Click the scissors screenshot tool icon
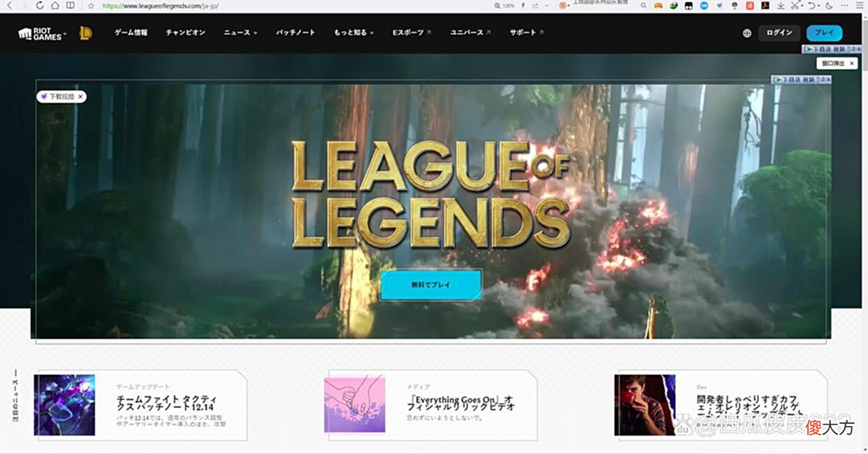This screenshot has width=868, height=454. 795,6
